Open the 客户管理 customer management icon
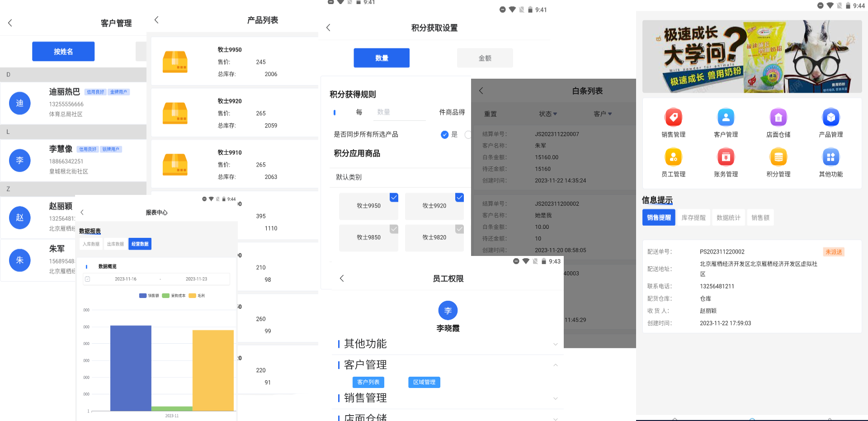The width and height of the screenshot is (868, 421). pyautogui.click(x=726, y=118)
